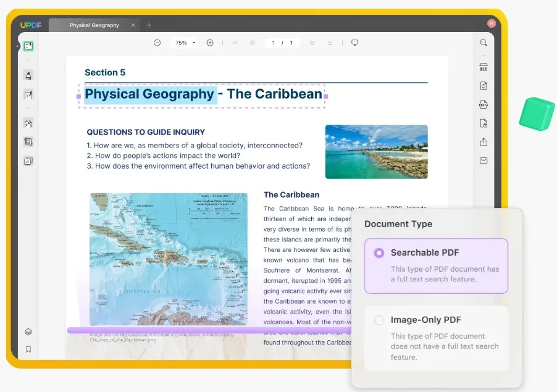This screenshot has width=557, height=392.
Task: Open a new document tab
Action: [149, 25]
